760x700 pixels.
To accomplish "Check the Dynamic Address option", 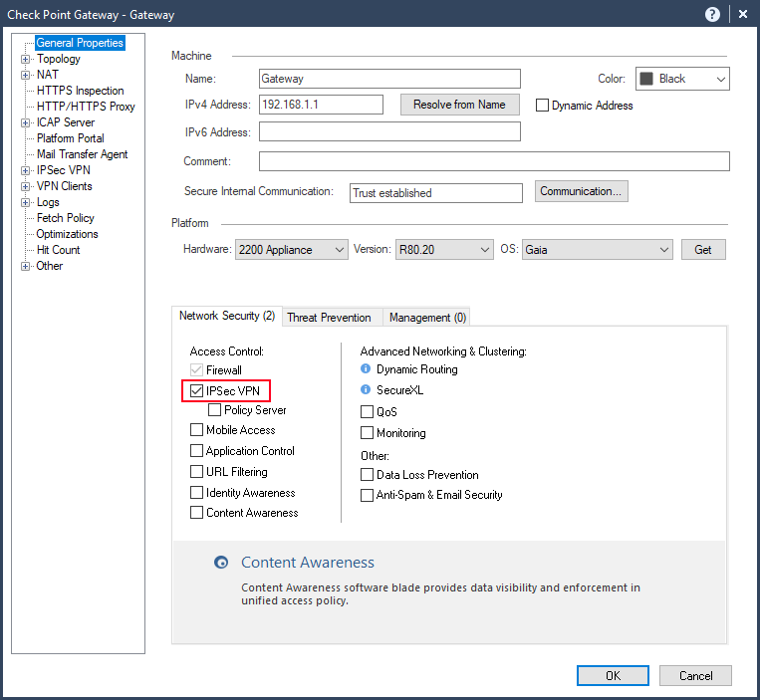I will click(x=543, y=106).
